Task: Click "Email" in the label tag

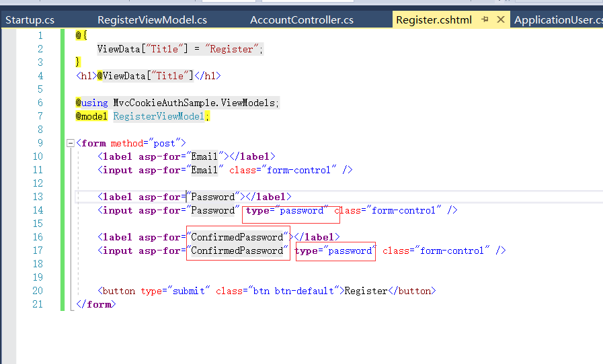Action: 204,157
